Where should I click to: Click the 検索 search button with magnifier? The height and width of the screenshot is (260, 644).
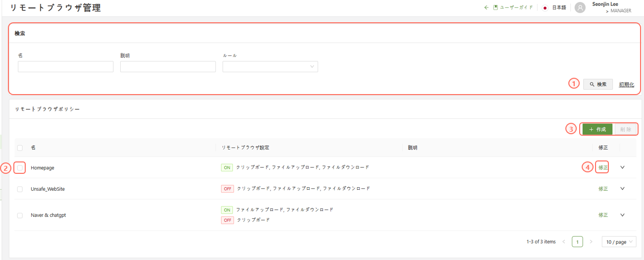click(x=598, y=84)
